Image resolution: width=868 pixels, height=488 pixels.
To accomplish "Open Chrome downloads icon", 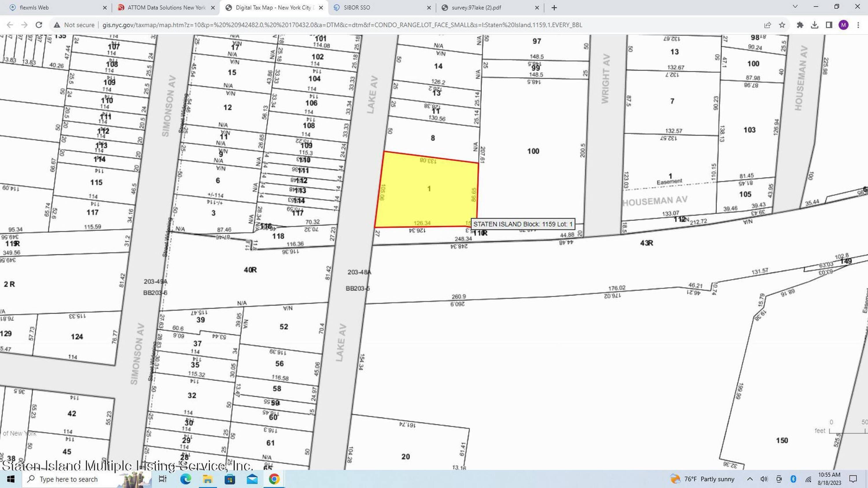I will [814, 25].
